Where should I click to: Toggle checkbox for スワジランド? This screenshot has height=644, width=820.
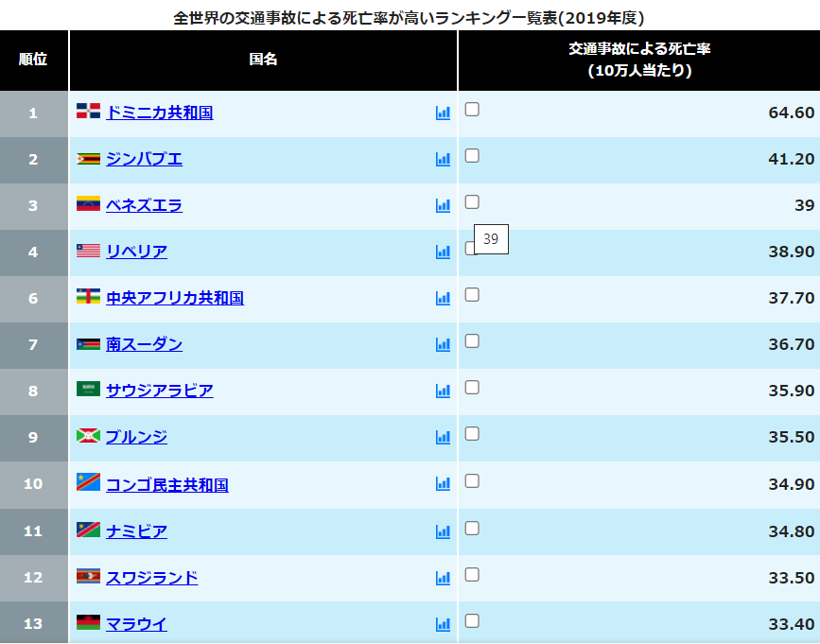(x=472, y=574)
